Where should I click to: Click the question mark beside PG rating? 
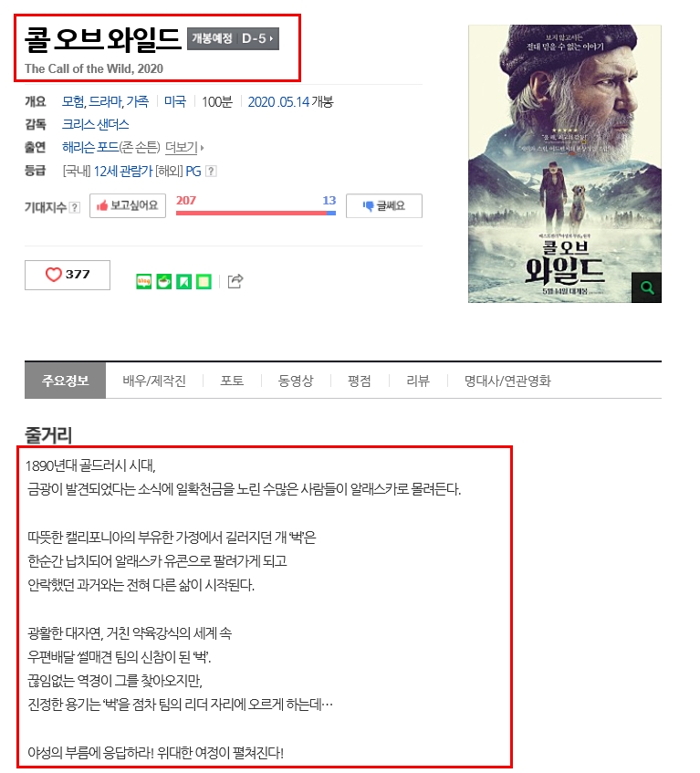[x=211, y=171]
